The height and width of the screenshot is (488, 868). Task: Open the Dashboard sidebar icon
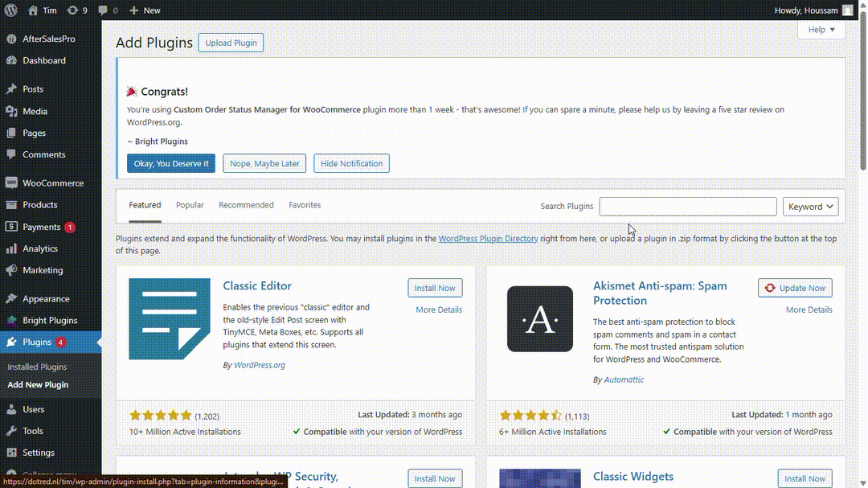click(11, 60)
